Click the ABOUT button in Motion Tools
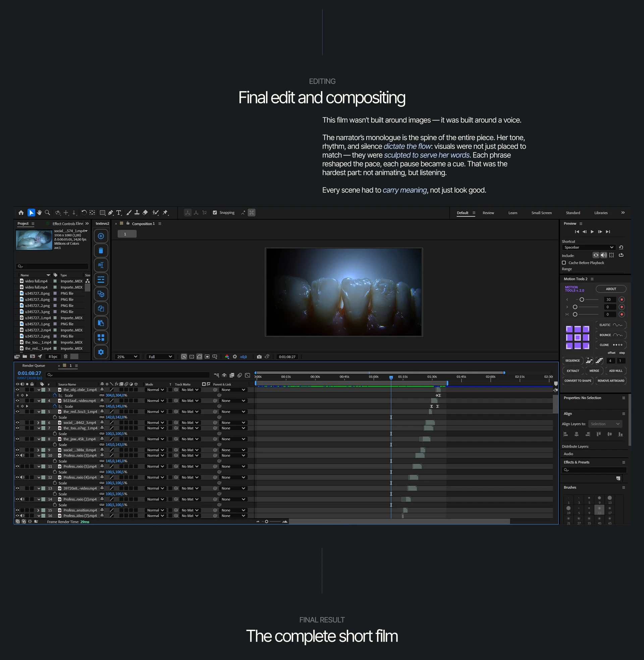Image resolution: width=644 pixels, height=660 pixels. click(x=610, y=289)
